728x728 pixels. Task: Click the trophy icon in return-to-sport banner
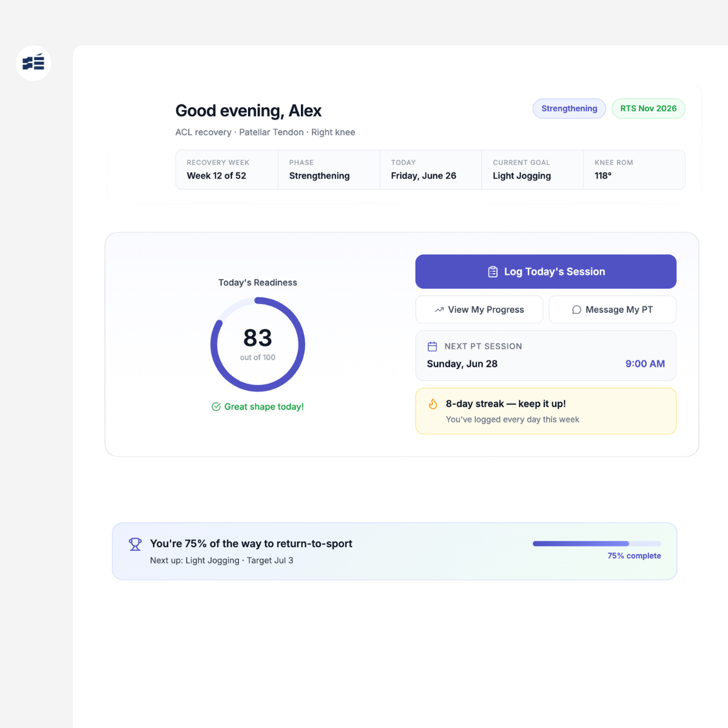(x=135, y=544)
